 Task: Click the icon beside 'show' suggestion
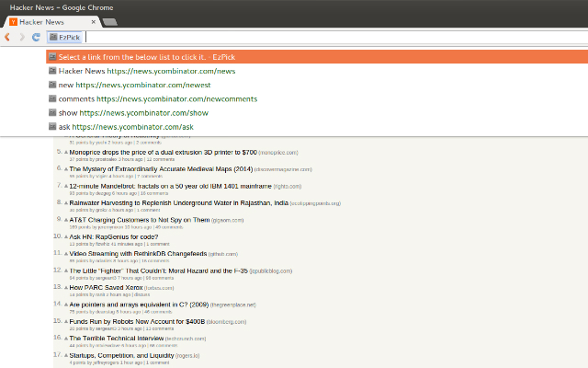pyautogui.click(x=52, y=112)
